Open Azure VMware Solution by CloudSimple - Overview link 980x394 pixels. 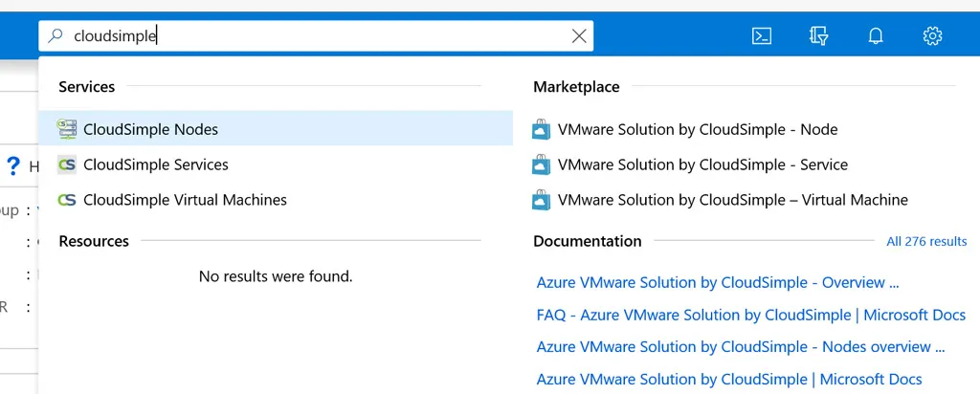(x=718, y=282)
